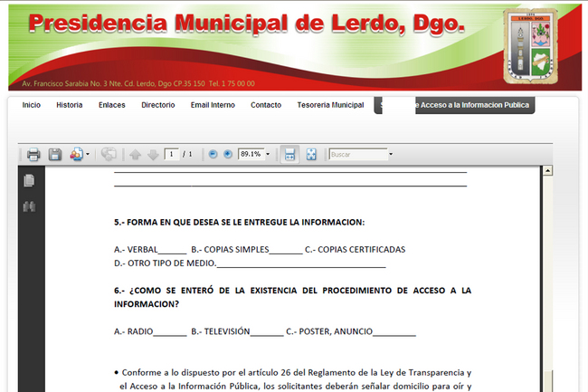This screenshot has height=392, width=588.
Task: Save the PDF with the floppy disk icon
Action: pyautogui.click(x=55, y=155)
